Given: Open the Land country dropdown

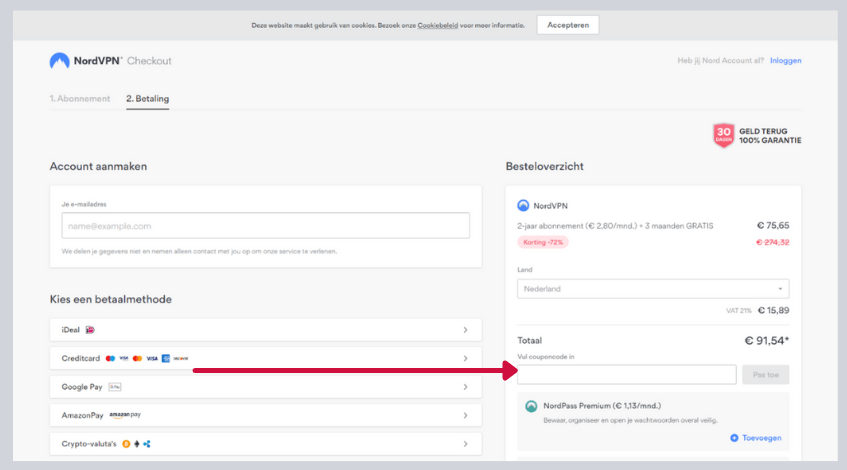Looking at the screenshot, I should (x=653, y=289).
